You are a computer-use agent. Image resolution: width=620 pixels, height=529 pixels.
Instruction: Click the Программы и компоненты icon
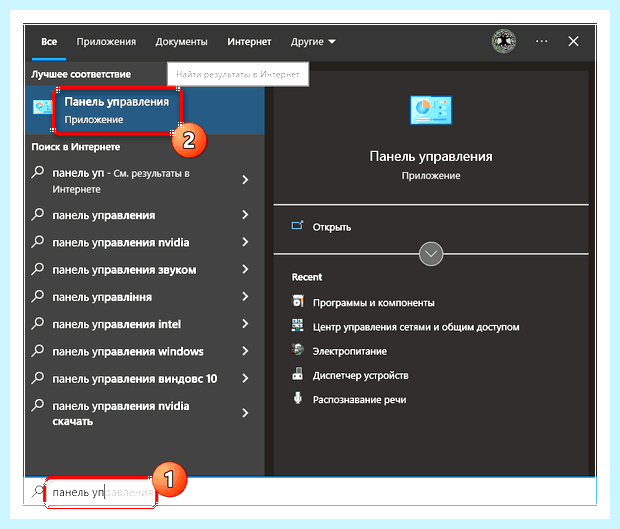coord(298,301)
